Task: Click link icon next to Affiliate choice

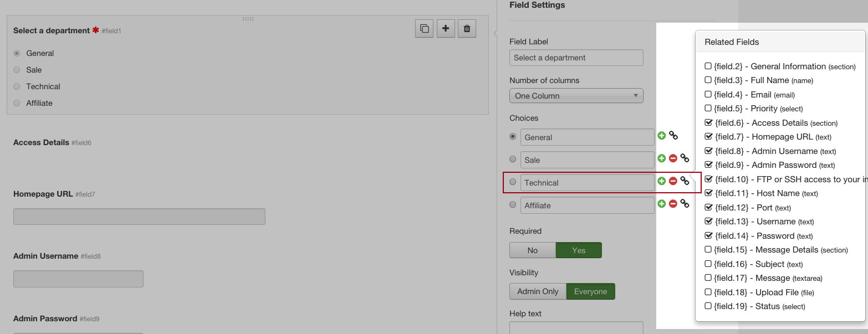Action: (685, 204)
